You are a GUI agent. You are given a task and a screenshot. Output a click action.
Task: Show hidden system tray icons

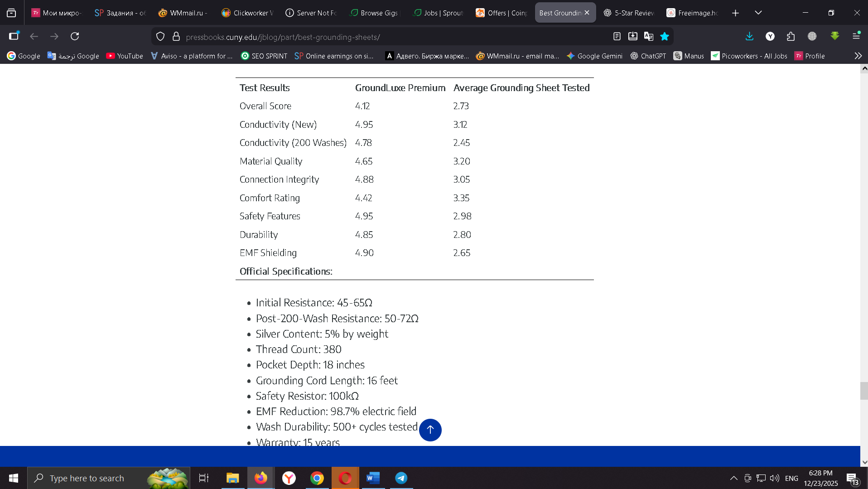[734, 478]
